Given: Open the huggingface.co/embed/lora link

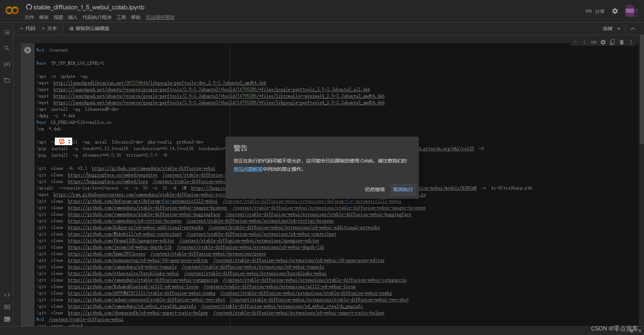Looking at the screenshot, I should [108, 182].
